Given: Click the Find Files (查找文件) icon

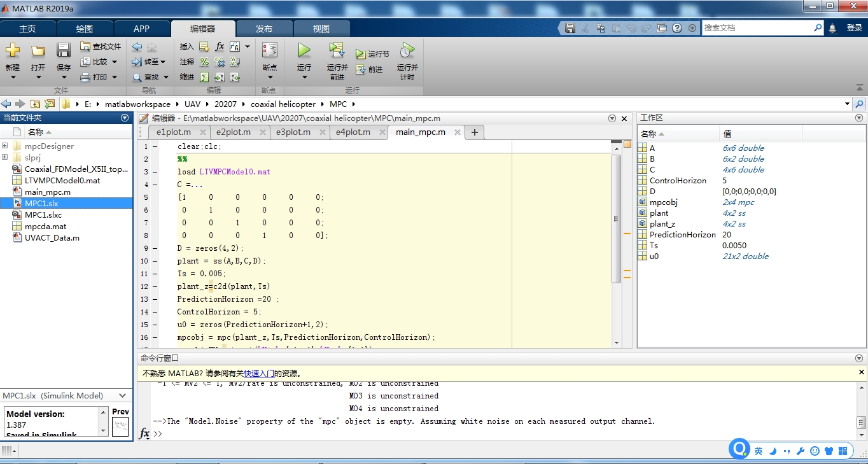Looking at the screenshot, I should [86, 46].
